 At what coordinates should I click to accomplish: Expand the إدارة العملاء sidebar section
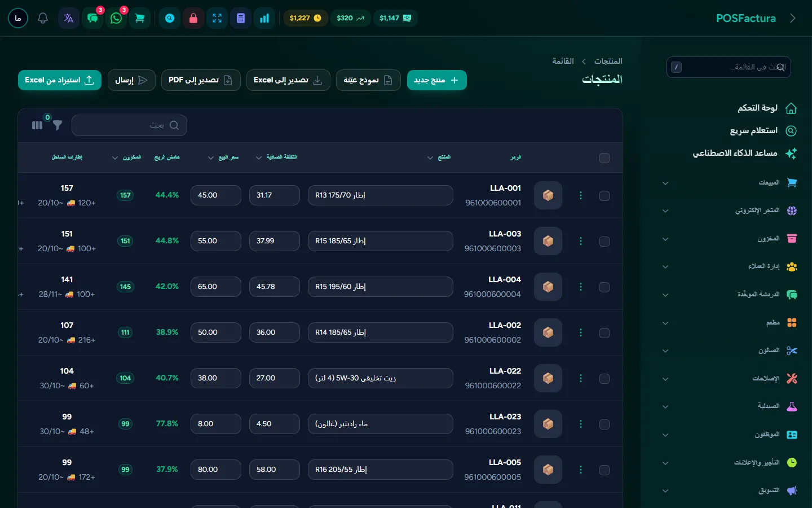(x=730, y=266)
